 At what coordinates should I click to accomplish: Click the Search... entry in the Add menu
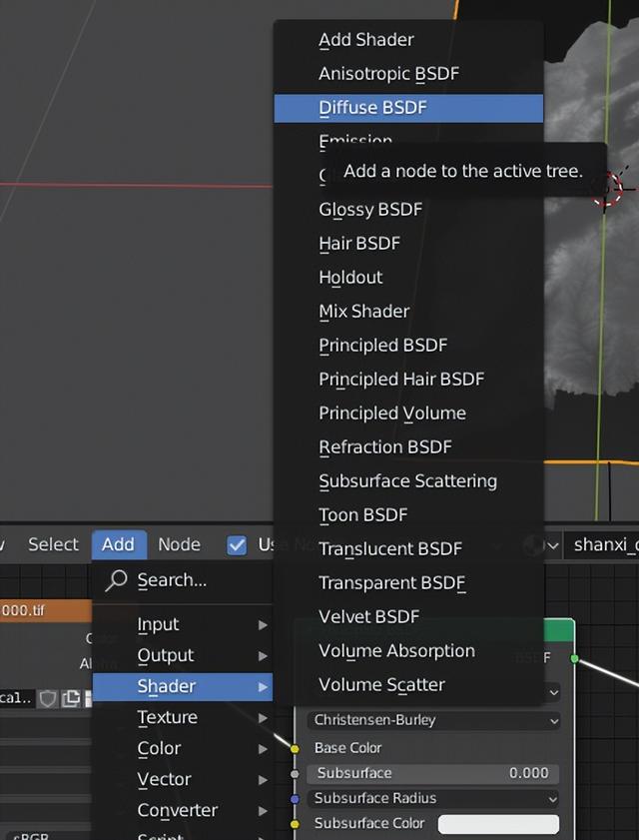pos(182,580)
